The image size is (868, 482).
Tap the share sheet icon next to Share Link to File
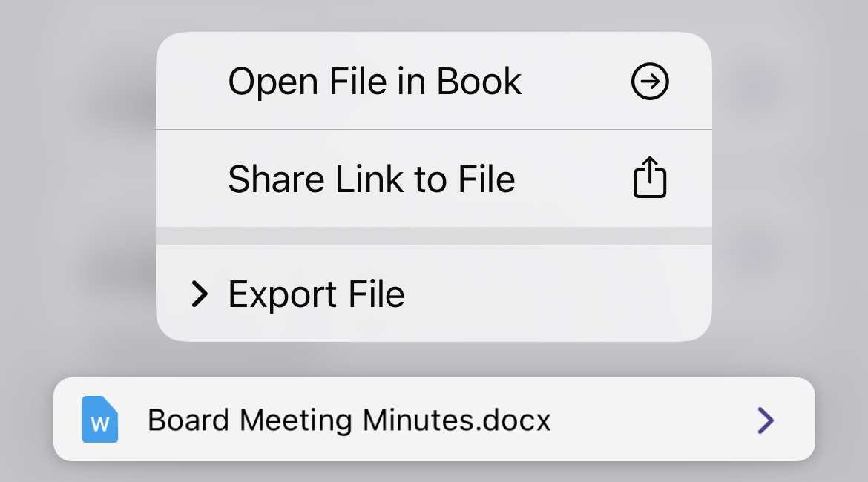(649, 178)
